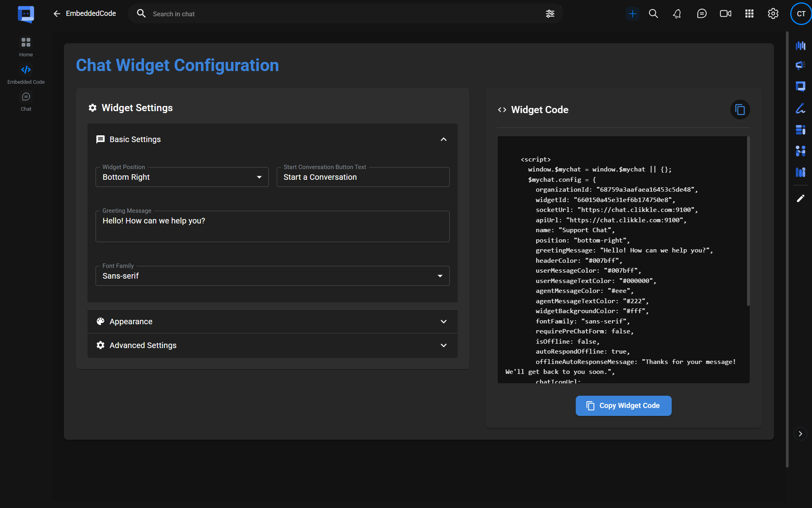Screen dimensions: 812x508
Task: Expand the Advanced Settings section
Action: pos(272,345)
